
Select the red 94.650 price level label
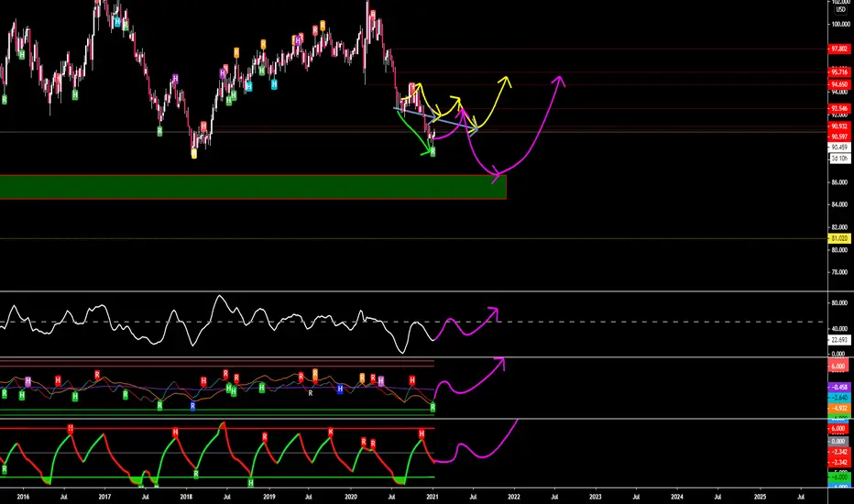pos(839,84)
